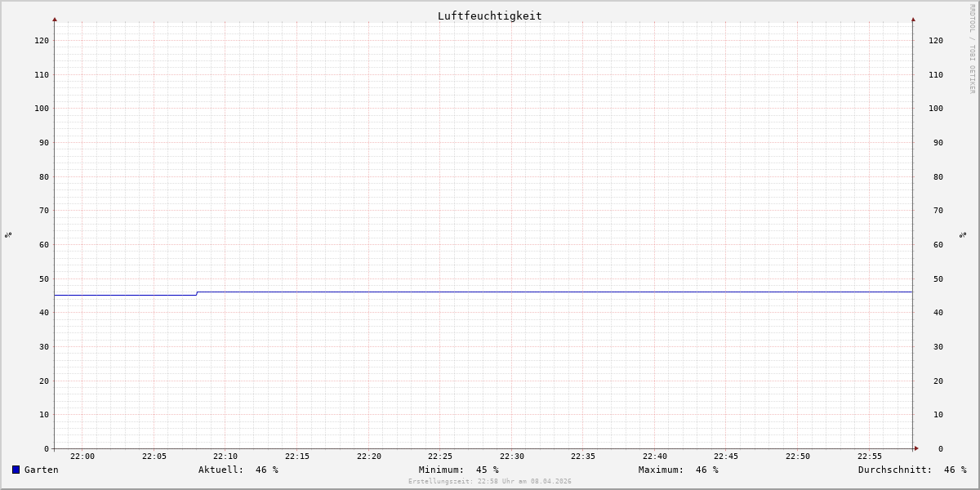Click the 22:10 time axis label
Screen dimensions: 980x490
tap(225, 457)
